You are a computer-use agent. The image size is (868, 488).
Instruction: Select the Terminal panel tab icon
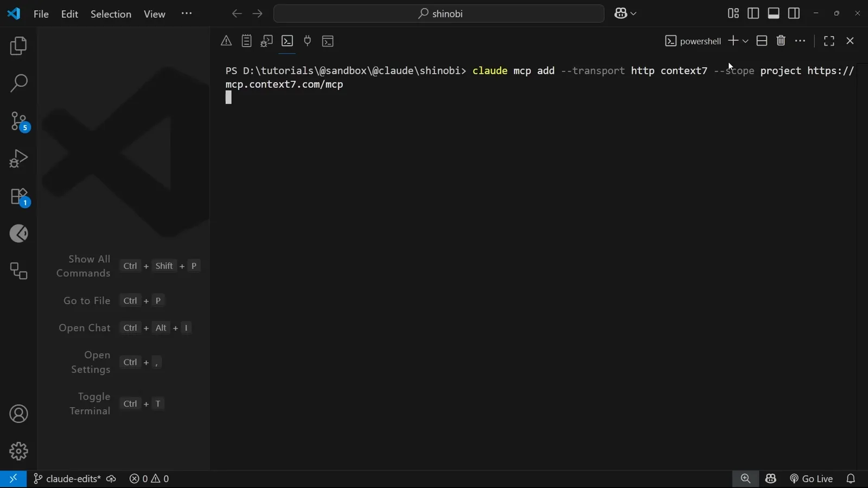click(x=288, y=41)
